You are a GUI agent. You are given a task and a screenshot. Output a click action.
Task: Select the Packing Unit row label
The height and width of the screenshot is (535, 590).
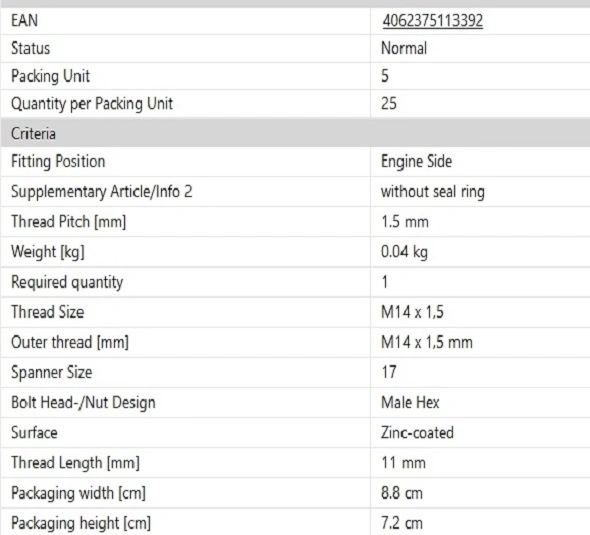pos(50,76)
